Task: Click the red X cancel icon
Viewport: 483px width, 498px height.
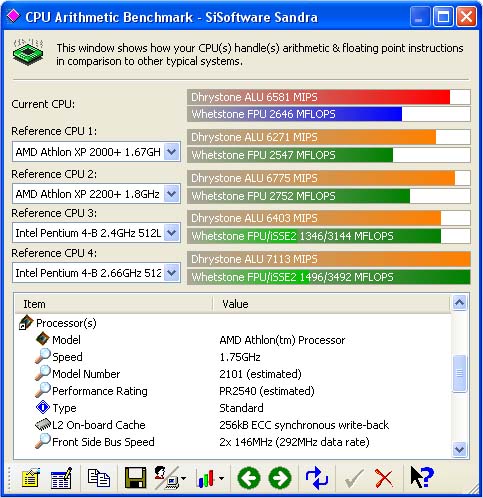Action: 384,478
